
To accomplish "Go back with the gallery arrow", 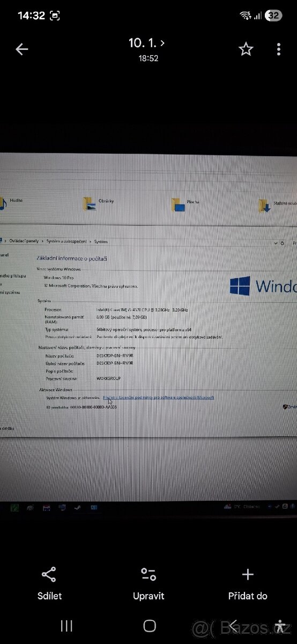I will tap(21, 49).
